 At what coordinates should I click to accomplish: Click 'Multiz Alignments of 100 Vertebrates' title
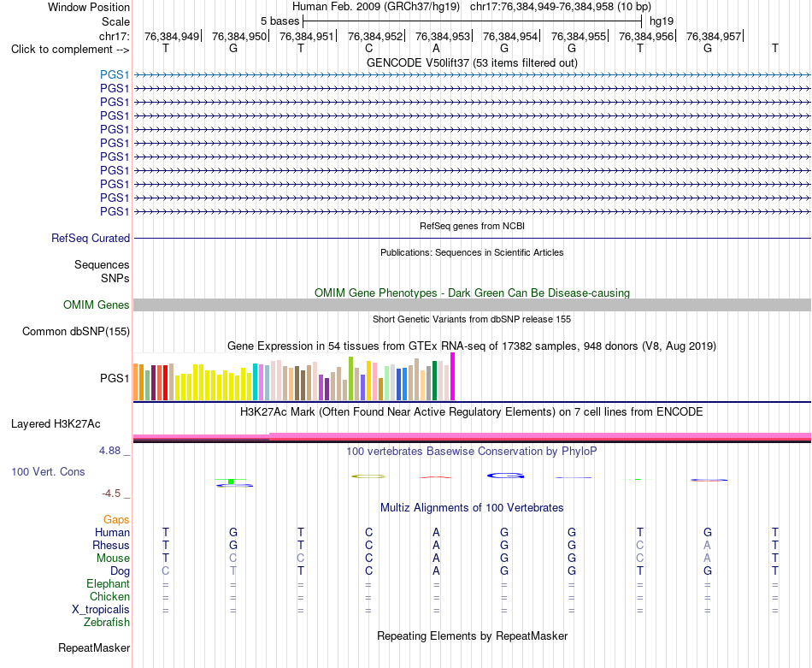(472, 508)
